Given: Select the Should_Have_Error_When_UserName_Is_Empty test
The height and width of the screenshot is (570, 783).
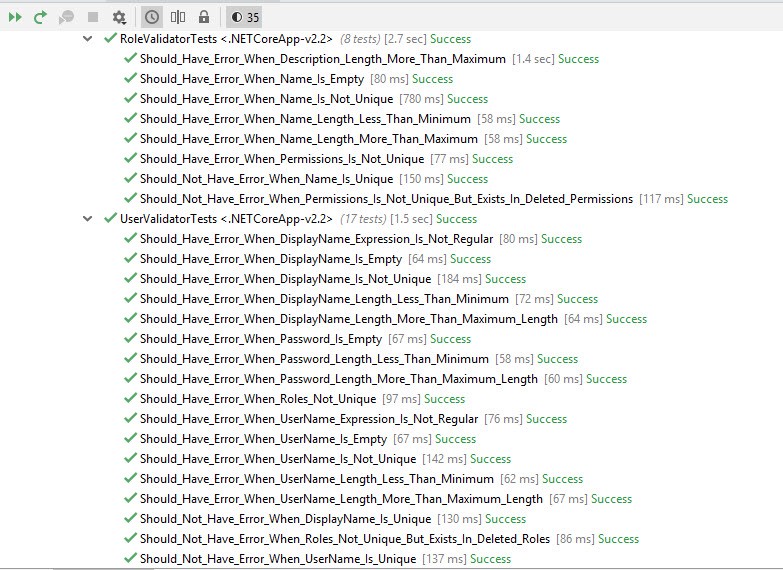Looking at the screenshot, I should tap(263, 439).
